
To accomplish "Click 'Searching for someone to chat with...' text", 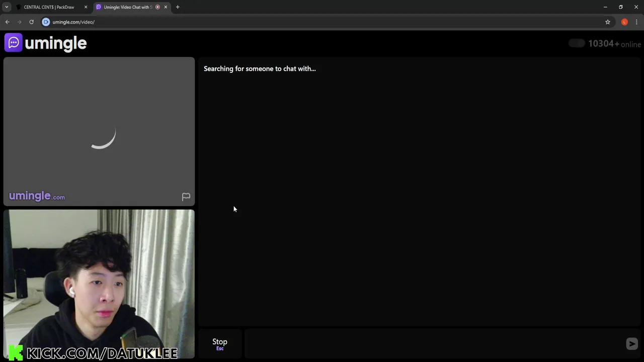I will pyautogui.click(x=260, y=69).
